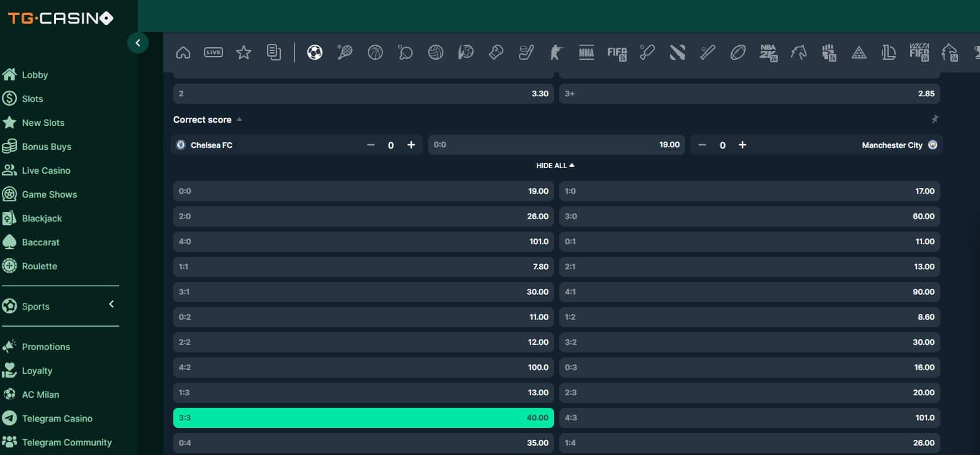The height and width of the screenshot is (455, 980).
Task: Decrease Manchester City goals with minus
Action: click(x=702, y=145)
